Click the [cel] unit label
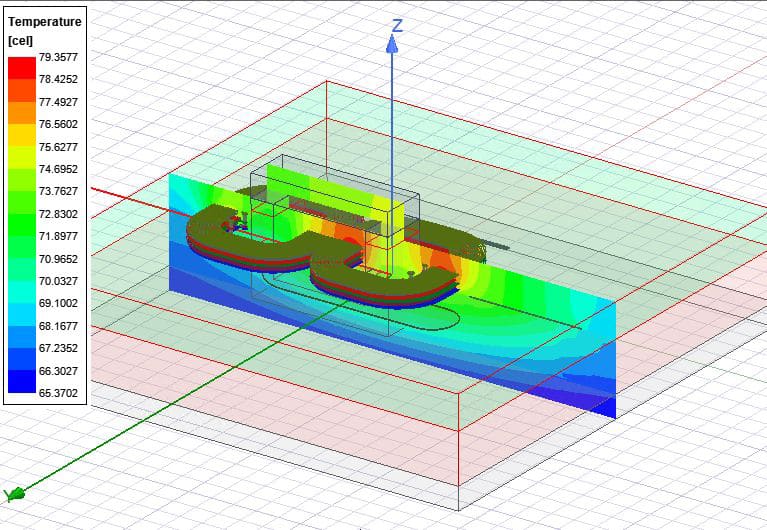Image resolution: width=767 pixels, height=530 pixels. pos(21,41)
